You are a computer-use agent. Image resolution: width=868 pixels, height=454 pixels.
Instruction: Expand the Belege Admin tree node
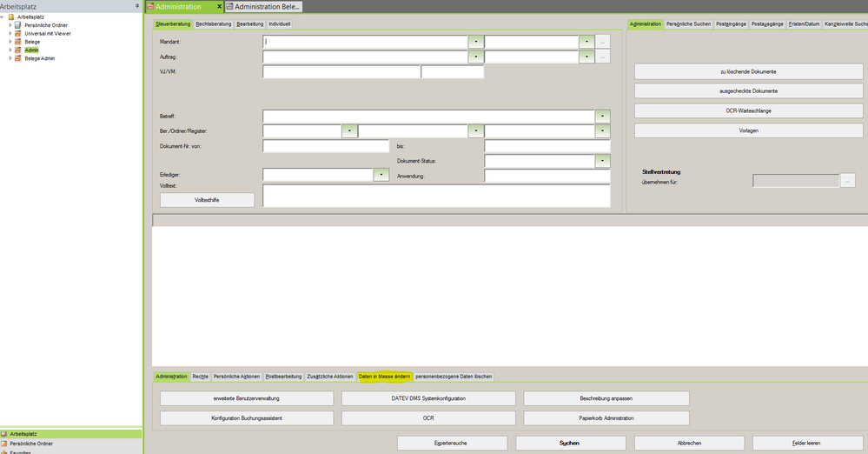(x=10, y=58)
